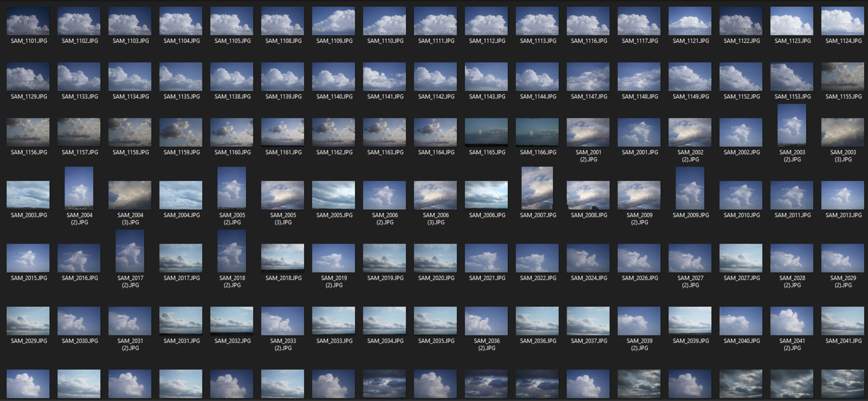Choose the SAM_2041.JPG thumbnail
The height and width of the screenshot is (401, 868).
pos(842,321)
